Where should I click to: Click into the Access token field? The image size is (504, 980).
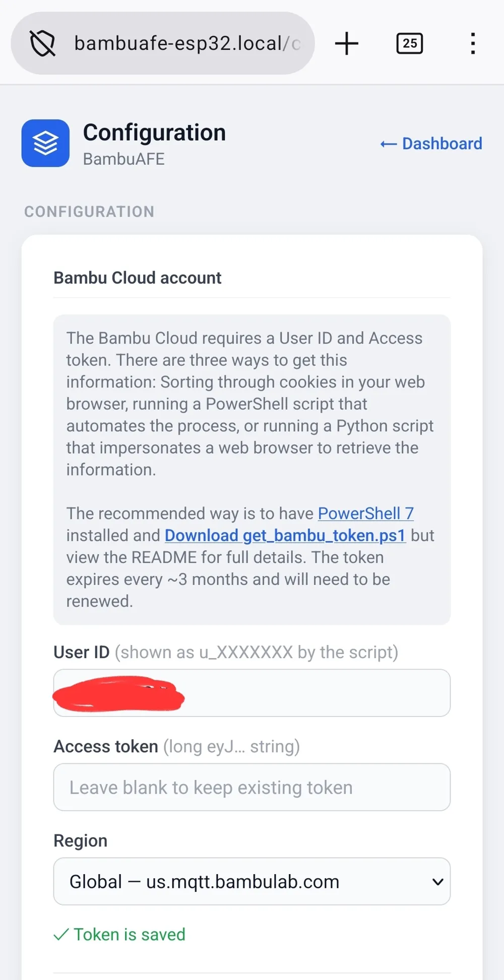pos(252,787)
